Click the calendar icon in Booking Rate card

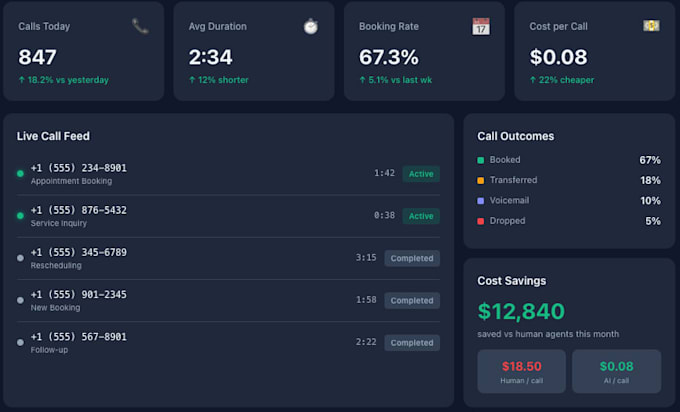click(481, 26)
